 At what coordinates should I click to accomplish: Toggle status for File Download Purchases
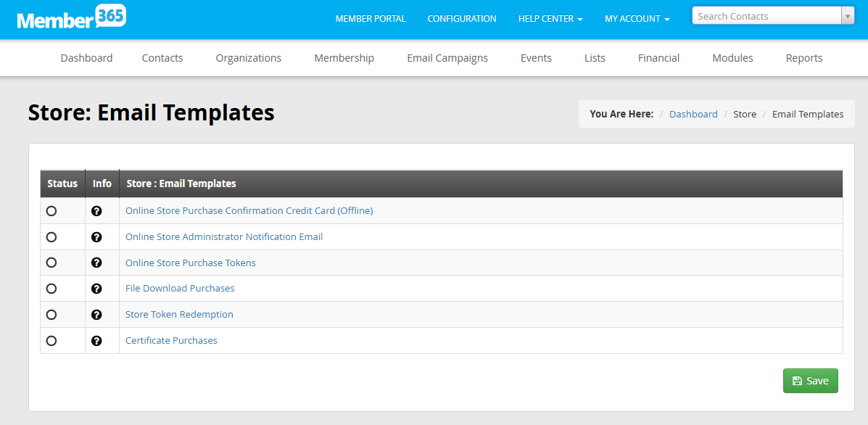[51, 289]
